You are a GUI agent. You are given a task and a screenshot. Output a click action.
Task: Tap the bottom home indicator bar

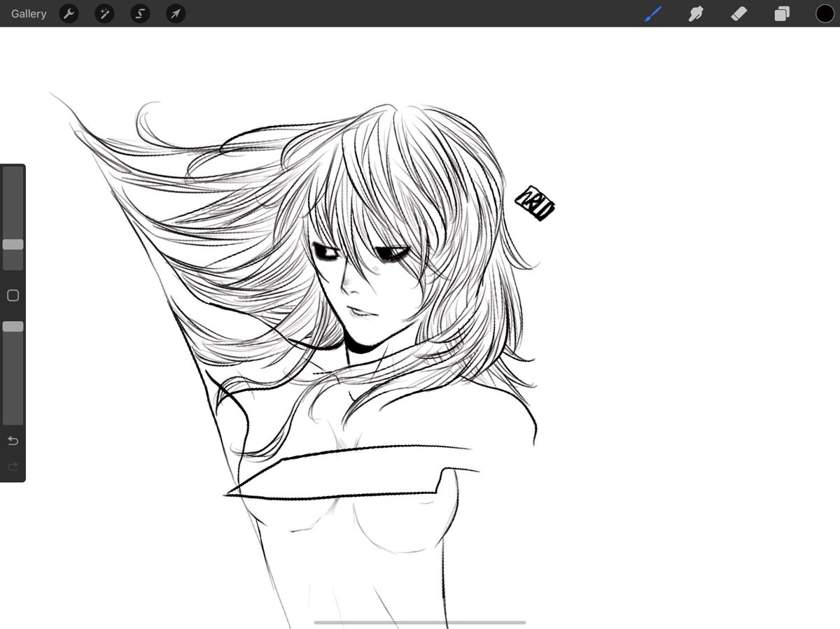[x=420, y=621]
